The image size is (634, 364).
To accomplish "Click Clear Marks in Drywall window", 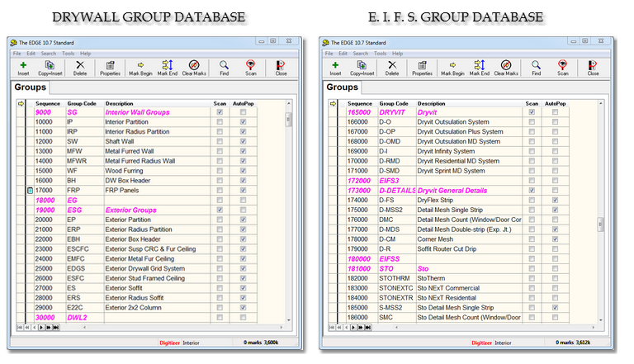I will click(194, 68).
